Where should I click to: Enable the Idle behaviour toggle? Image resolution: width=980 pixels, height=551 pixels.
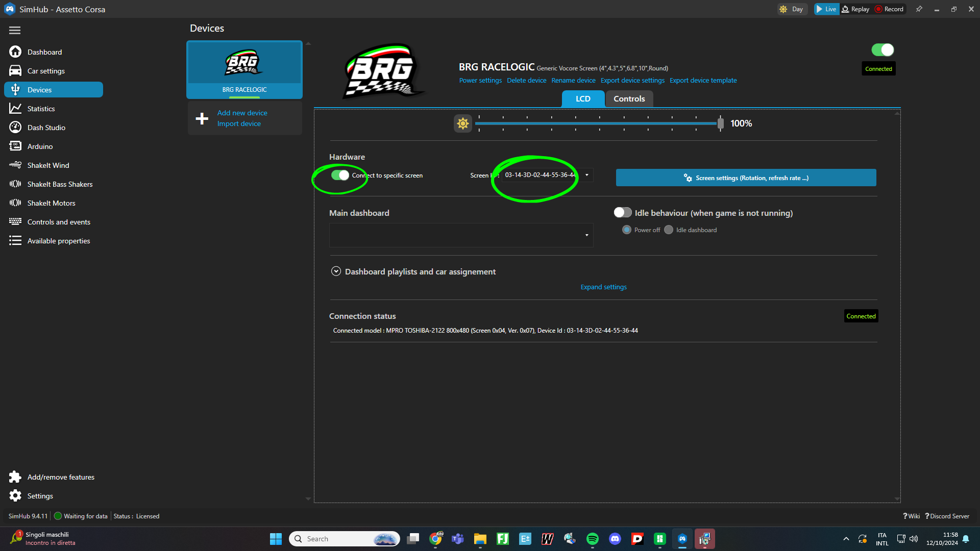click(623, 213)
